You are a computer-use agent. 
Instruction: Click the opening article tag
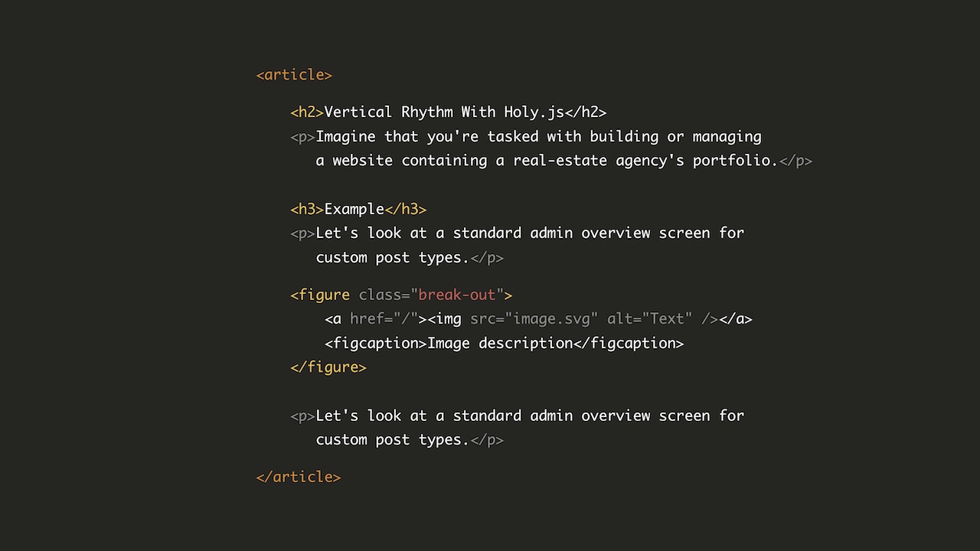pos(294,75)
